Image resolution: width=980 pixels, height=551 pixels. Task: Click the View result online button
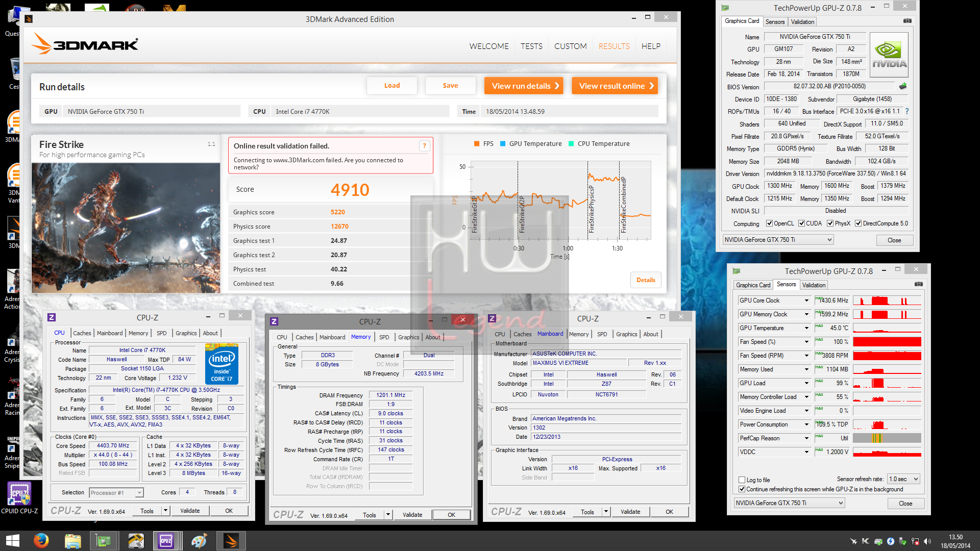(615, 86)
